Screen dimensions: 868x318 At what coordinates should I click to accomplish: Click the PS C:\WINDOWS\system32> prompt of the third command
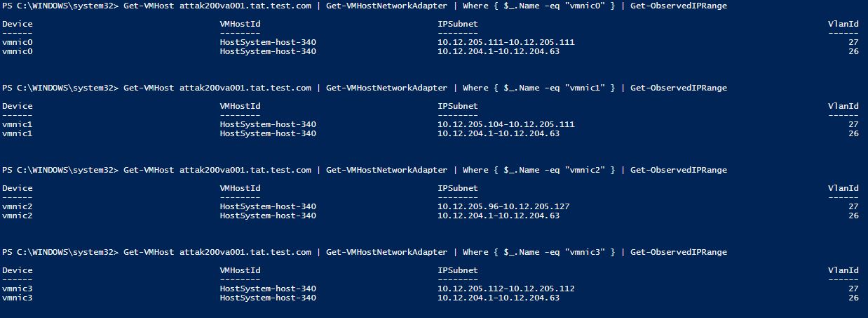[x=60, y=170]
